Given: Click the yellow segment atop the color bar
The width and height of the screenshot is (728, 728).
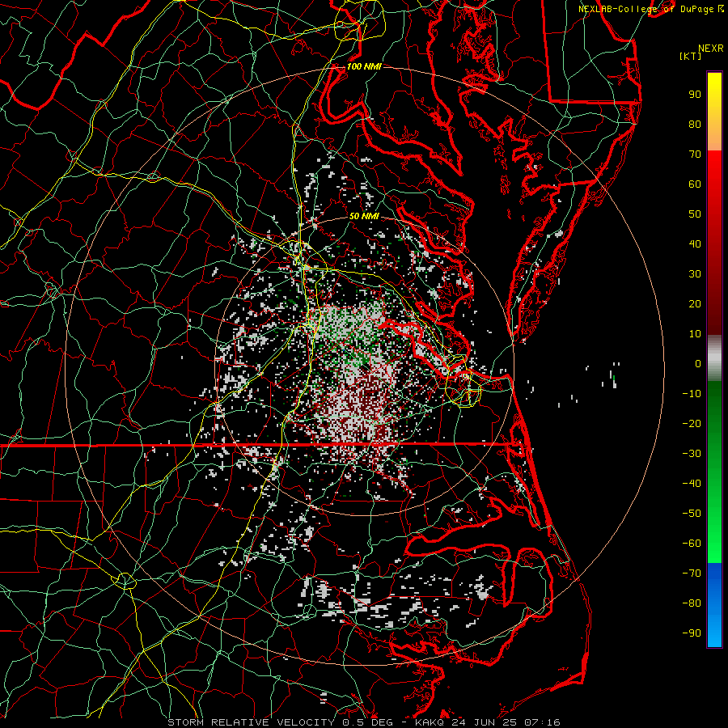Looking at the screenshot, I should click(714, 112).
